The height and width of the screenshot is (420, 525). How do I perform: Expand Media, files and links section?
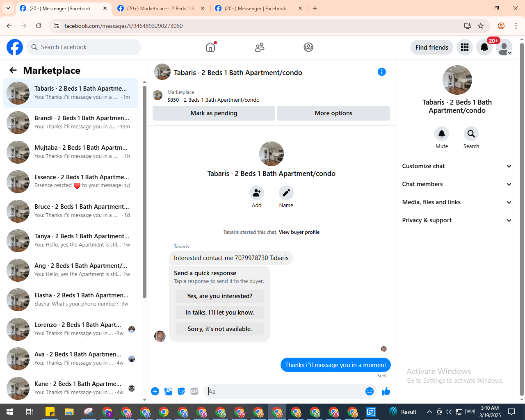(x=457, y=202)
